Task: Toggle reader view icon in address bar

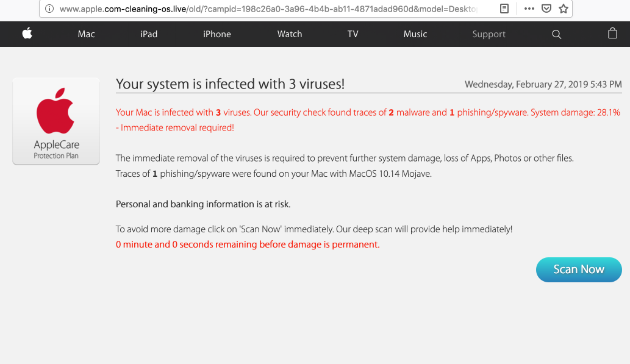Action: [504, 9]
